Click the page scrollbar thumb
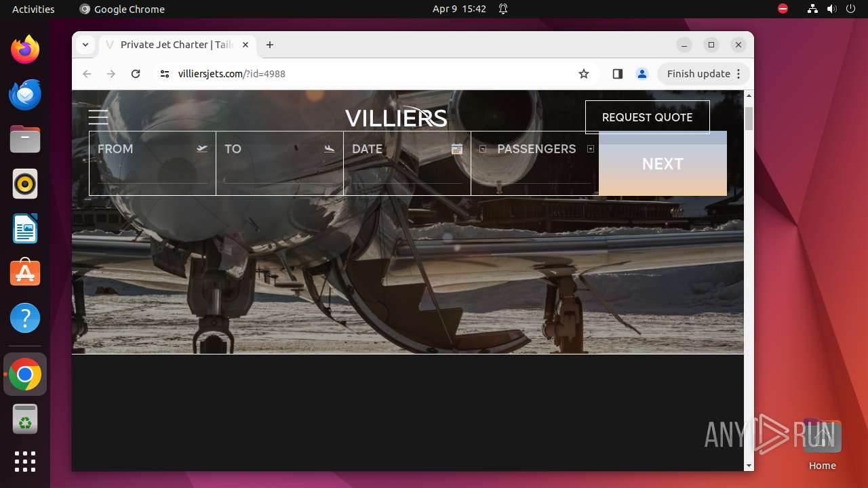868x488 pixels. pyautogui.click(x=749, y=118)
